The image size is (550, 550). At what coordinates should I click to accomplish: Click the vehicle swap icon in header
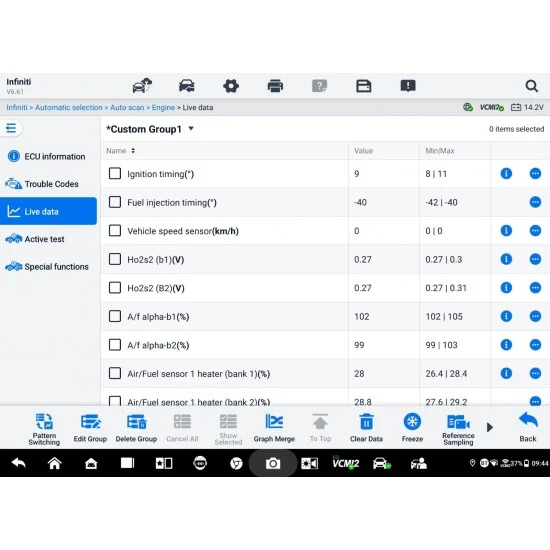pyautogui.click(x=187, y=86)
